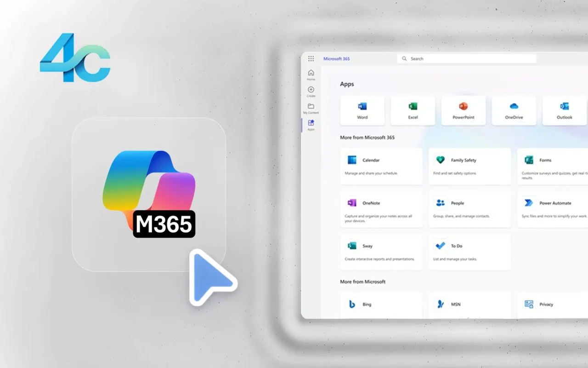
Task: Select the Family Safety card
Action: point(469,166)
